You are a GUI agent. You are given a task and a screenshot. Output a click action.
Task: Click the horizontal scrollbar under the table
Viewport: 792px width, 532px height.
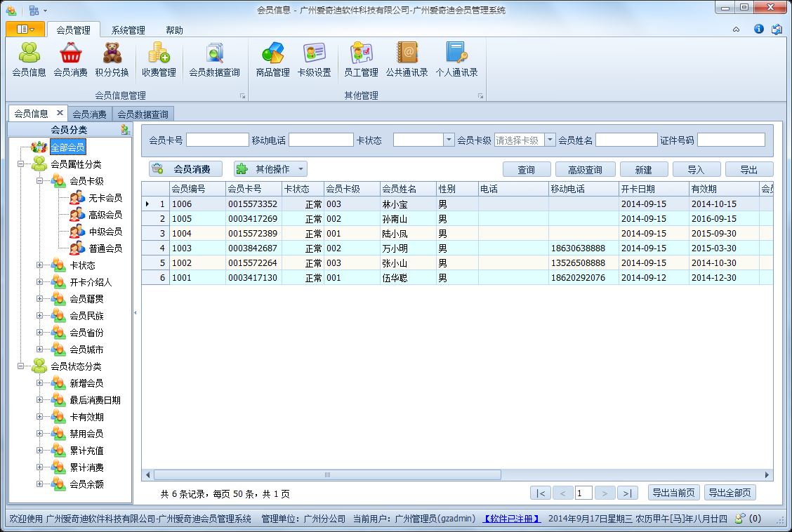pos(457,475)
